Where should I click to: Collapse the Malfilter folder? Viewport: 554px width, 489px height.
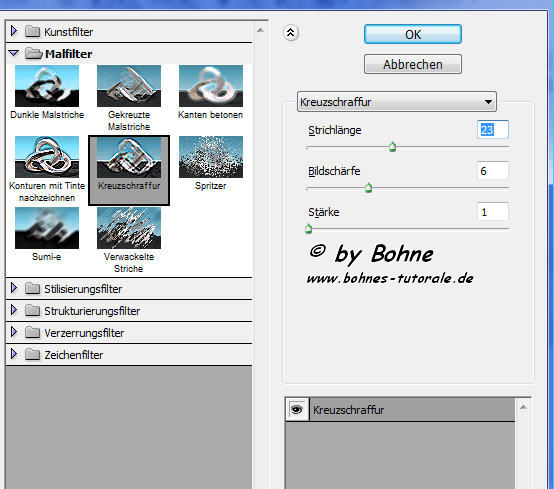14,53
